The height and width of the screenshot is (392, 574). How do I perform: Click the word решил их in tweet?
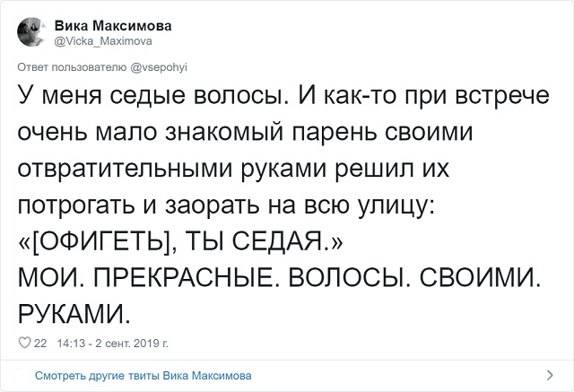(391, 170)
